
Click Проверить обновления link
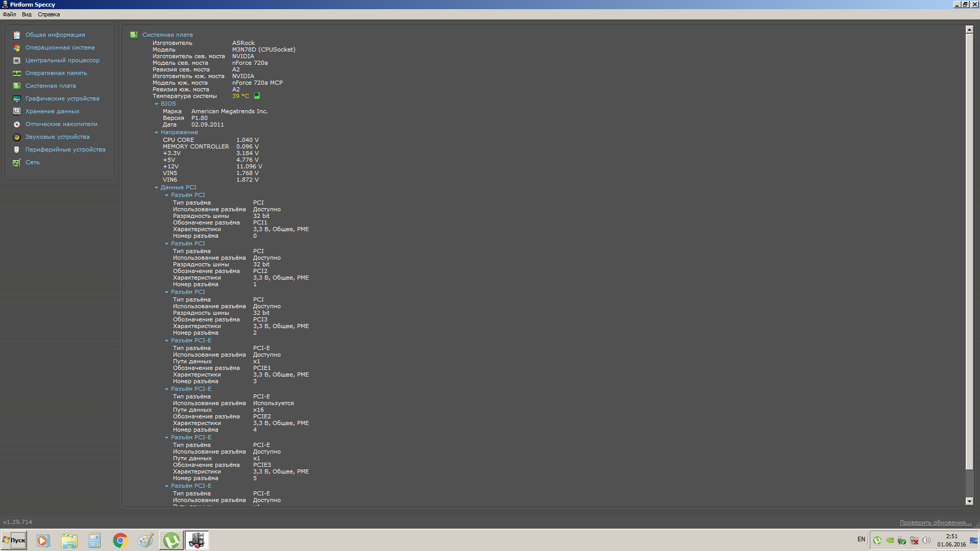point(936,522)
